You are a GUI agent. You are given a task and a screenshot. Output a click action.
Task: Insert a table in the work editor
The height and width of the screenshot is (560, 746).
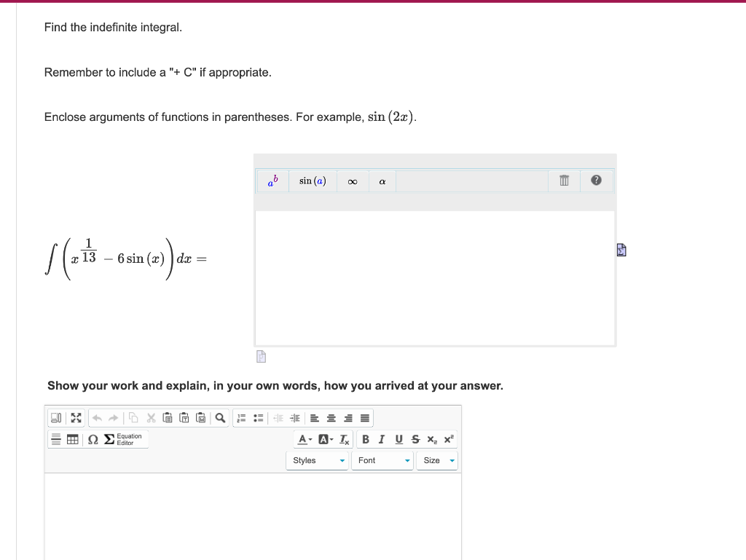click(x=71, y=439)
